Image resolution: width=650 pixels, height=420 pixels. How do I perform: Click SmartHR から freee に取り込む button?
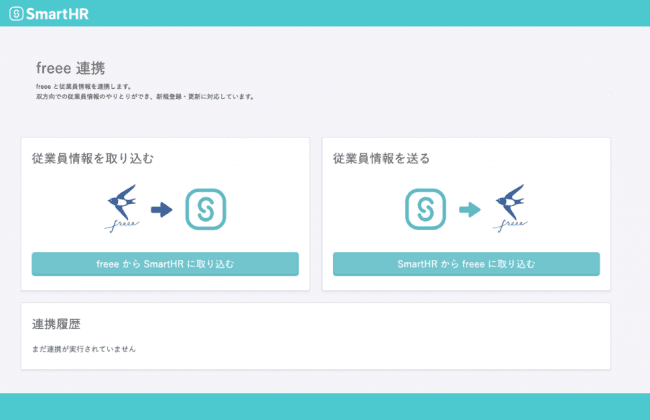point(466,264)
